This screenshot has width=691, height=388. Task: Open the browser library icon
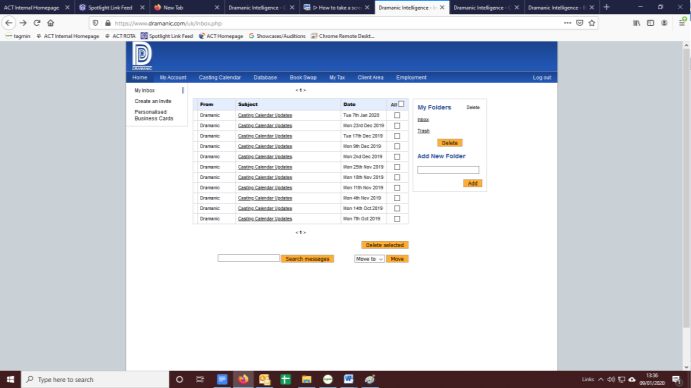tap(637, 23)
